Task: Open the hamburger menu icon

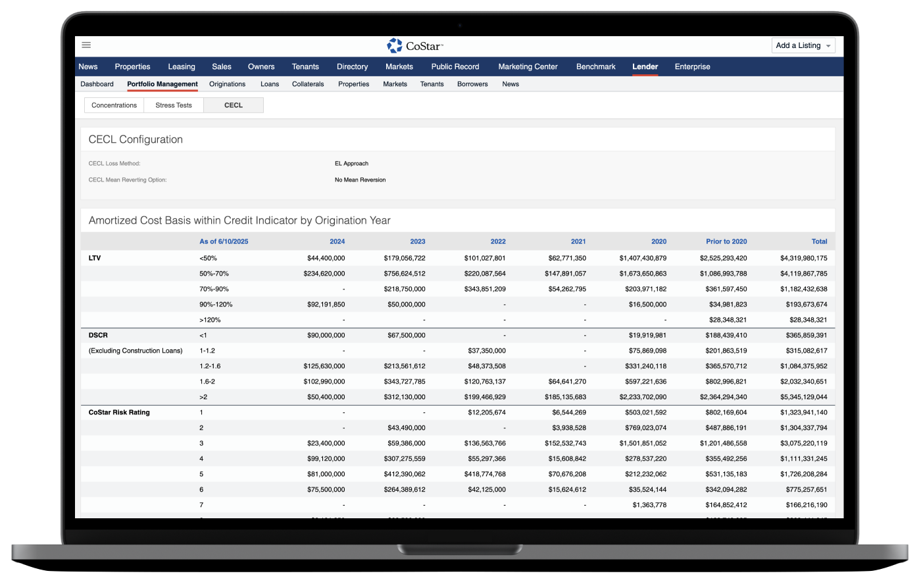Action: pyautogui.click(x=86, y=45)
